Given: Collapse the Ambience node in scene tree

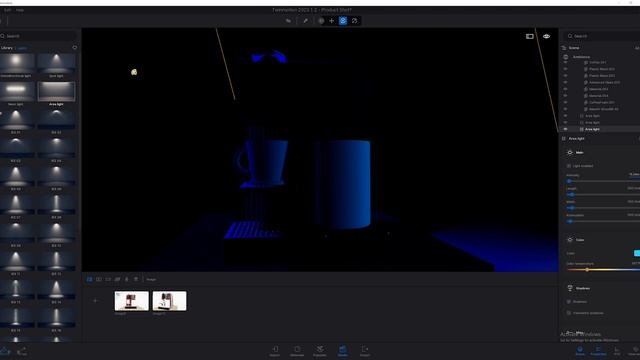Looking at the screenshot, I should click(x=581, y=57).
